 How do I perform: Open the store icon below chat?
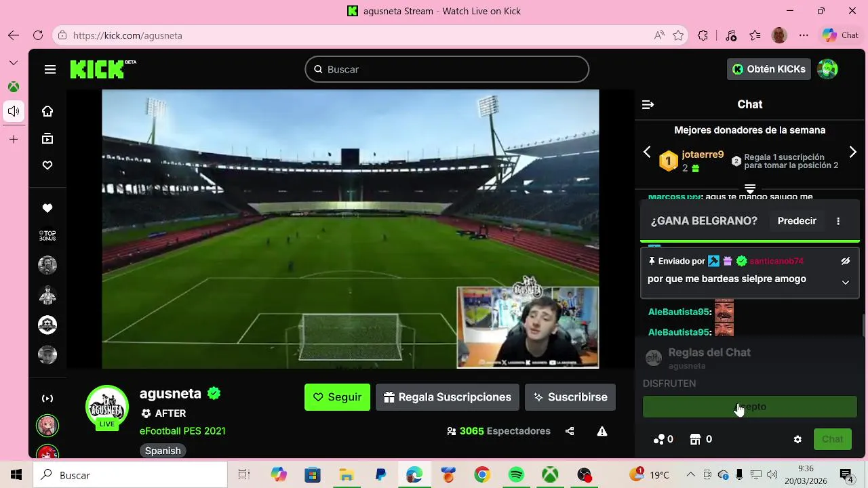point(701,439)
